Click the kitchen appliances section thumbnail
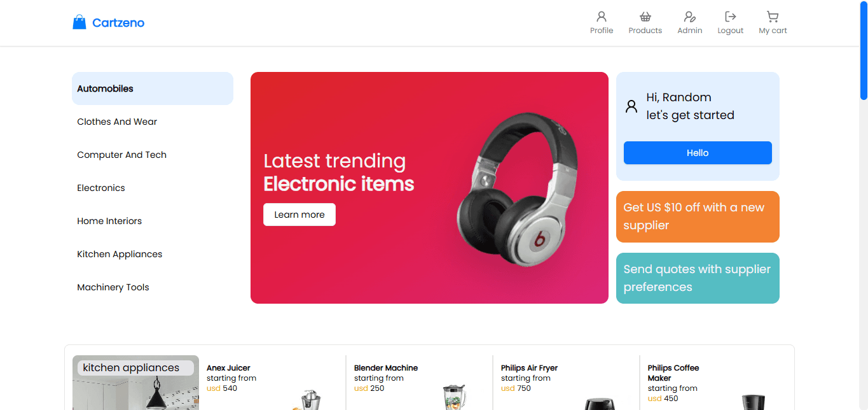Viewport: 868px width, 410px height. point(135,382)
